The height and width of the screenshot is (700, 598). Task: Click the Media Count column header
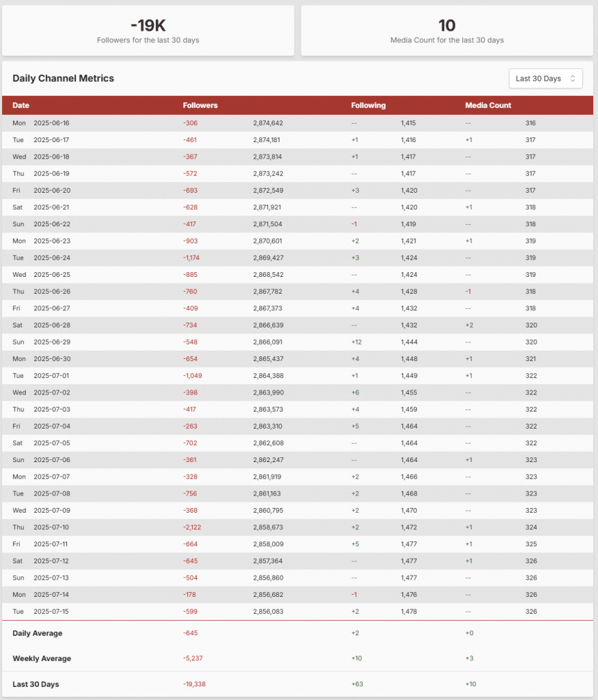pyautogui.click(x=488, y=105)
